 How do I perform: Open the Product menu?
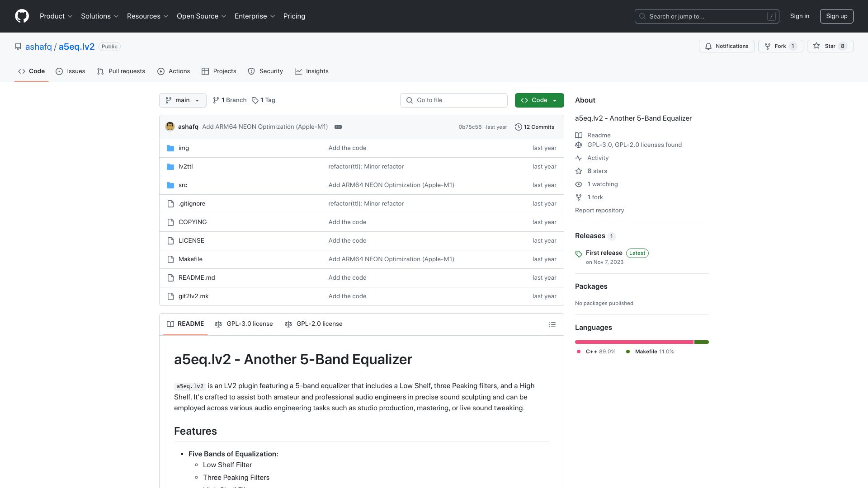tap(56, 16)
